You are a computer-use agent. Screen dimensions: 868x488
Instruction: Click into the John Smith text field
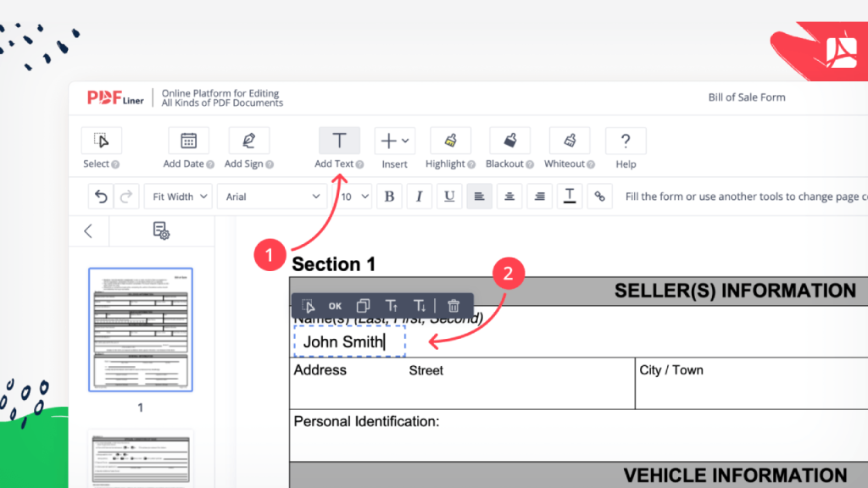tap(349, 341)
